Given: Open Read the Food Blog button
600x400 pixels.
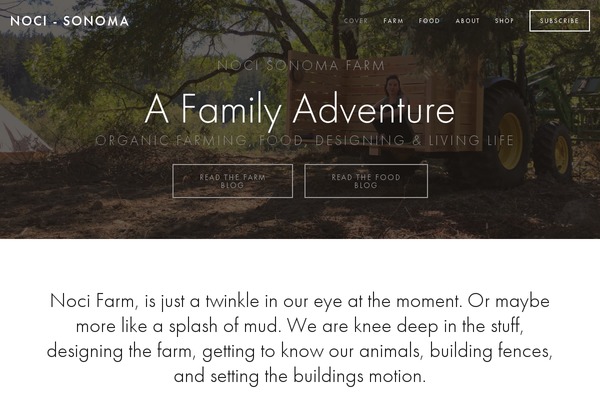Looking at the screenshot, I should (x=366, y=181).
